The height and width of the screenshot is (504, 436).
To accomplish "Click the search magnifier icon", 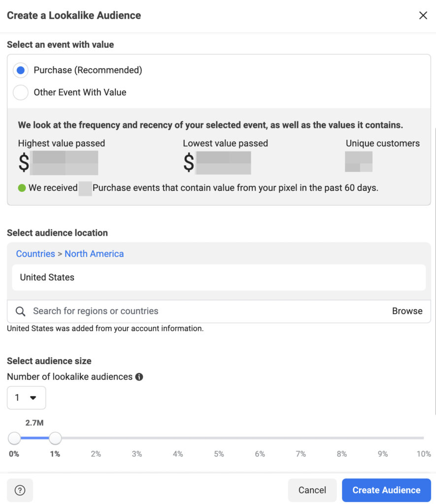I will point(20,311).
